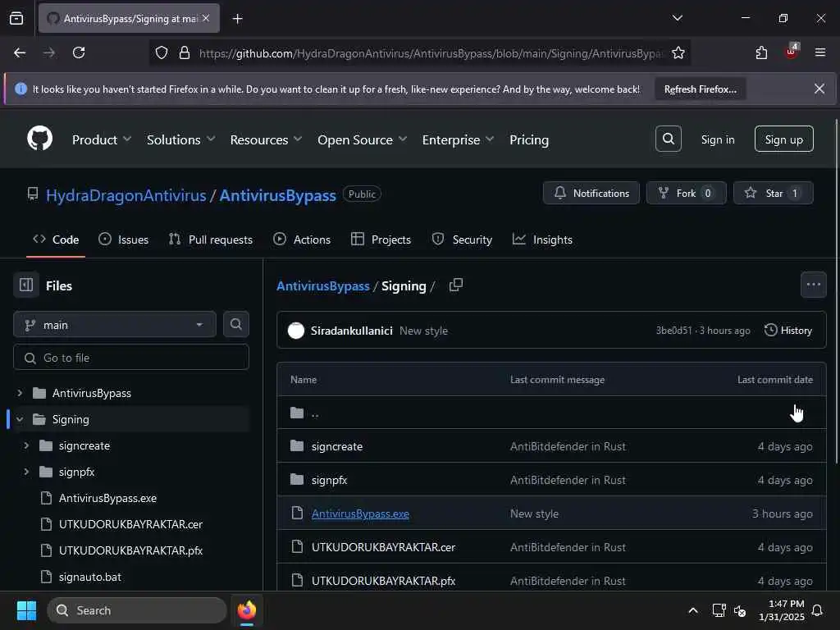This screenshot has width=840, height=630.
Task: Select UTKUDORUKBAYRAKTAR.cer in the file tree
Action: click(x=132, y=524)
